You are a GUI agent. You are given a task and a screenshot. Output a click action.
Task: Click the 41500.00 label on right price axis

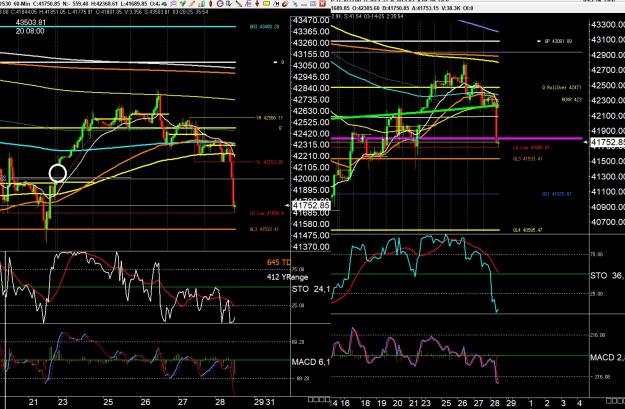tap(608, 161)
